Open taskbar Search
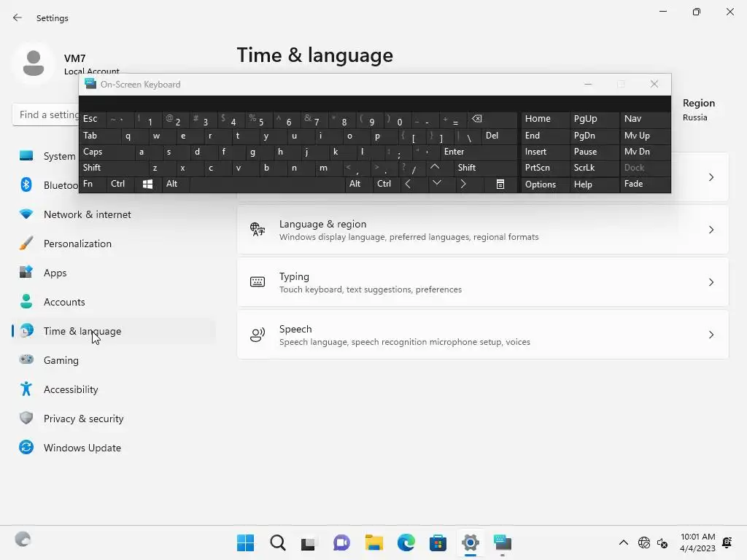This screenshot has height=560, width=747. pyautogui.click(x=277, y=542)
